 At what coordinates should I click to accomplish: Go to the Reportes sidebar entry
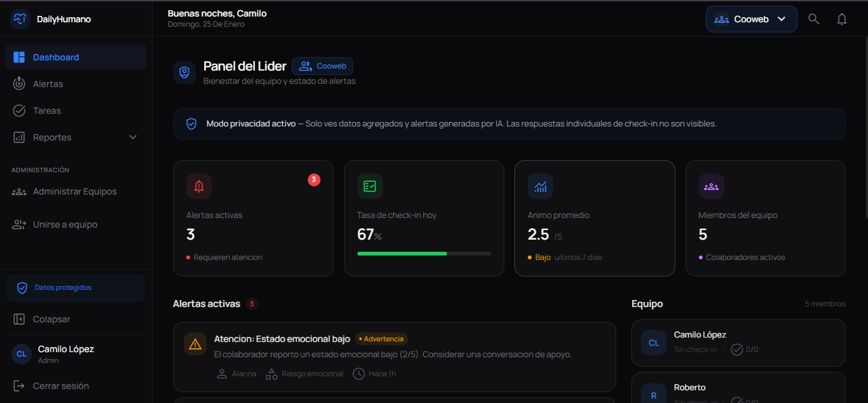52,137
